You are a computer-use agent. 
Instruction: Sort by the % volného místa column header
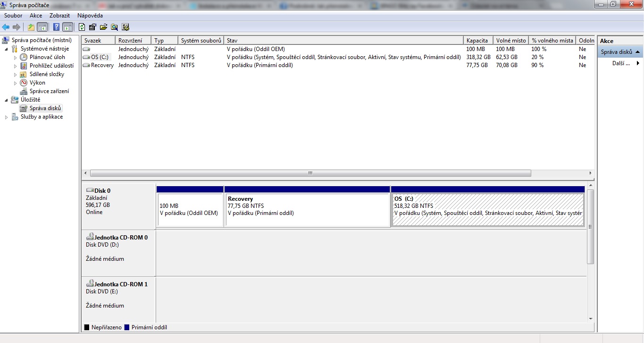coord(552,41)
